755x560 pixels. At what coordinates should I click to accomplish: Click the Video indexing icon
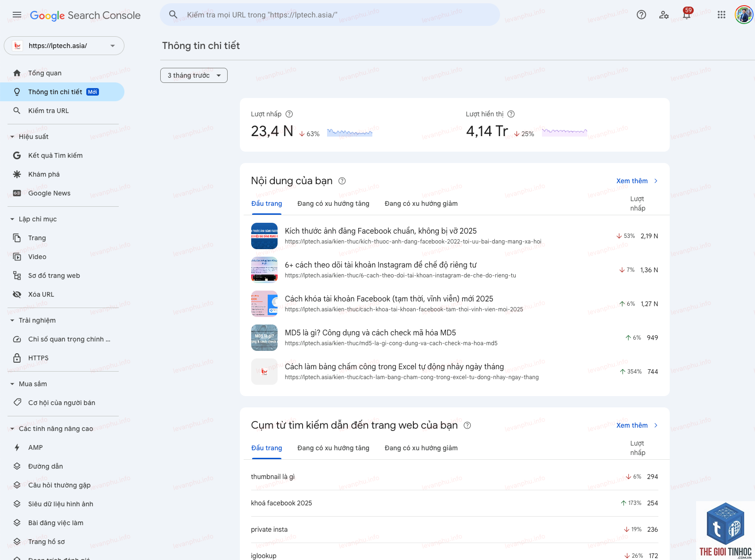click(17, 257)
